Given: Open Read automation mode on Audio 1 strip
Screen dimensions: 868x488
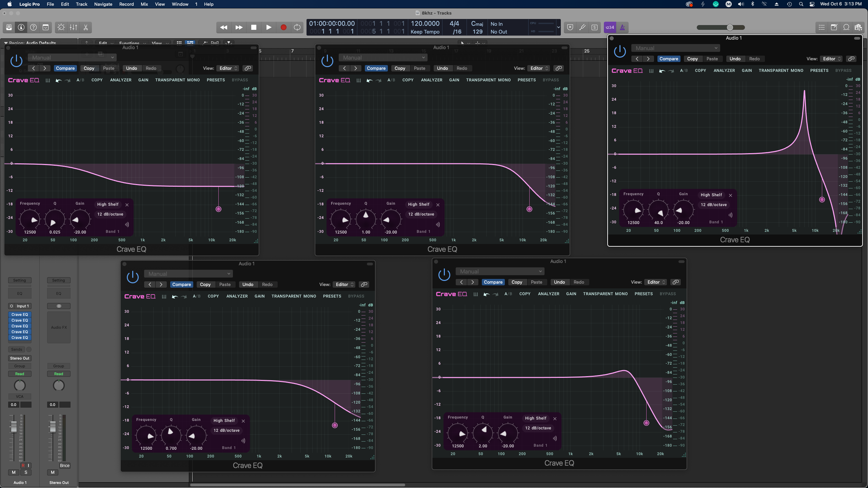Looking at the screenshot, I should tap(20, 374).
